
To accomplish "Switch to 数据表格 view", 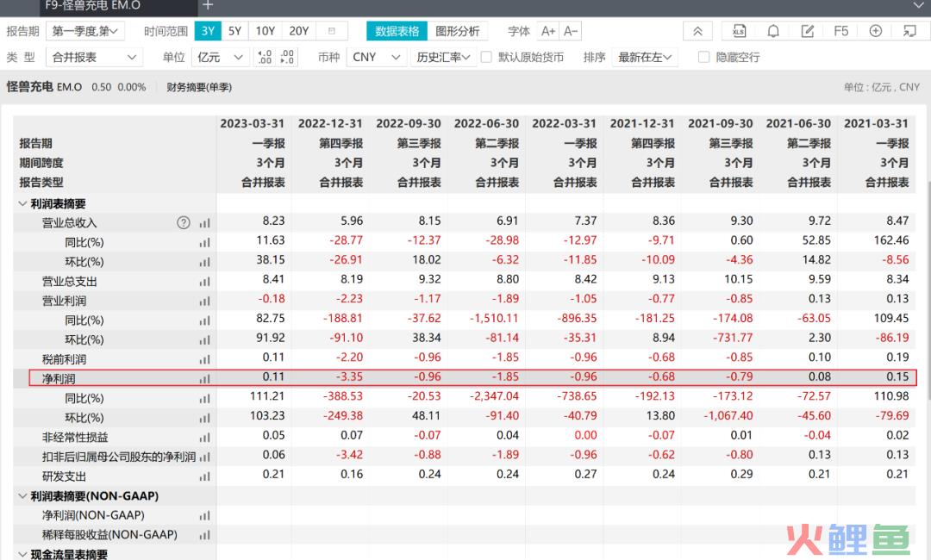I will coord(397,31).
